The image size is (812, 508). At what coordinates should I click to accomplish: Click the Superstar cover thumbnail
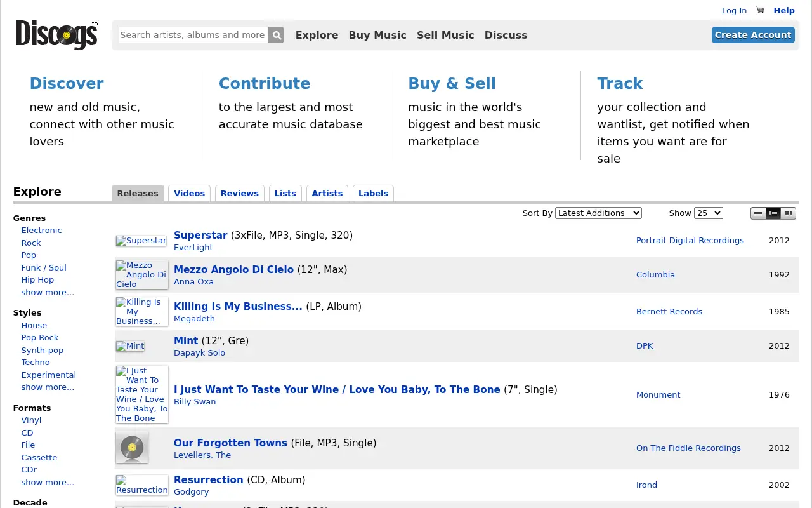coord(141,241)
